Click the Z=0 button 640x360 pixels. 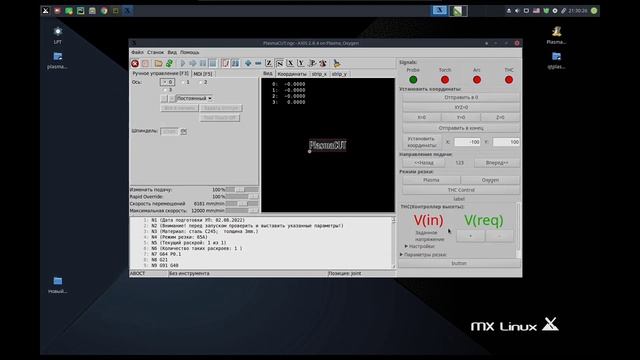[500, 117]
